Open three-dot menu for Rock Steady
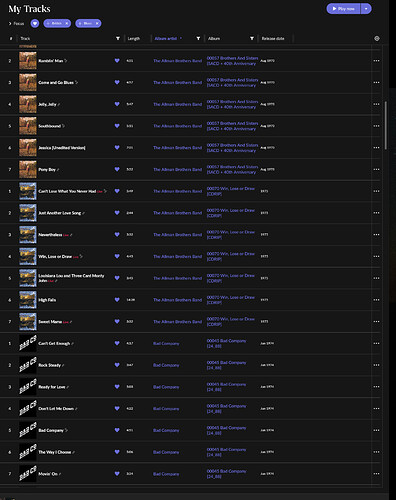This screenshot has width=396, height=500. pos(376,365)
